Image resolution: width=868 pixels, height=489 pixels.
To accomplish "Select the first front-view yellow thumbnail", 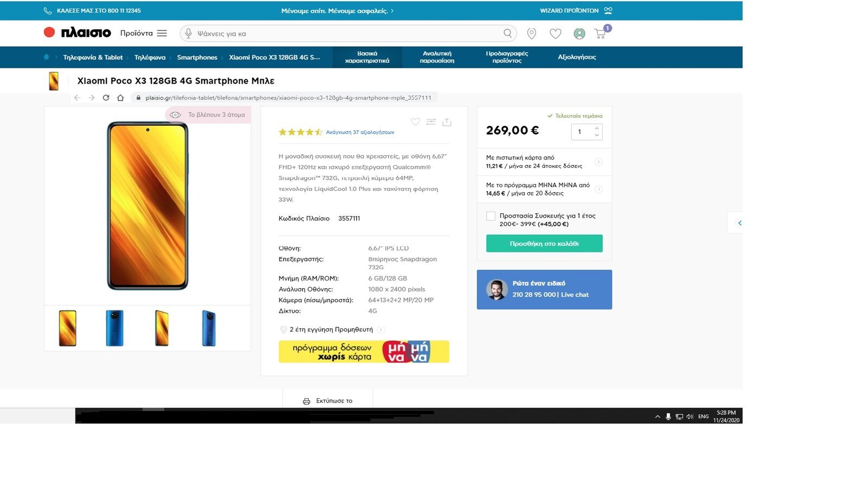I will tap(67, 328).
